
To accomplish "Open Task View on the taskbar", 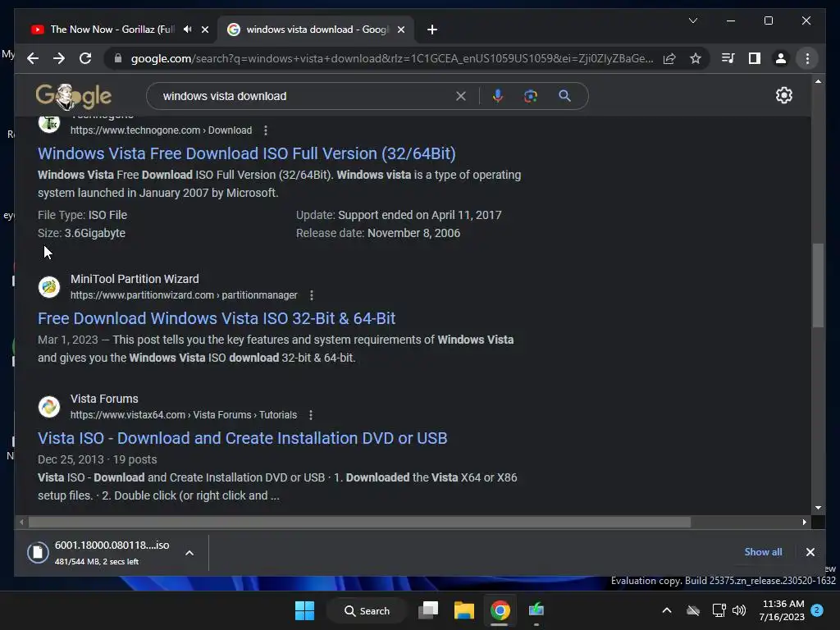I will coord(428,610).
